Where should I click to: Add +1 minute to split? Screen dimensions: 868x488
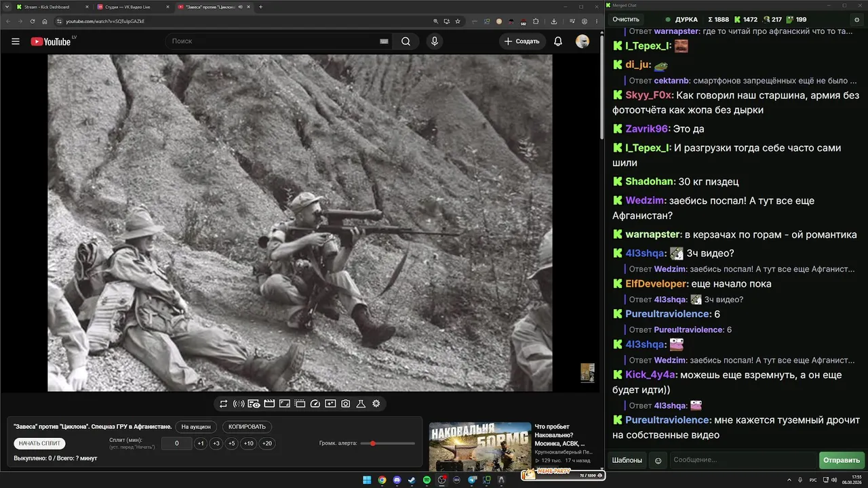[201, 443]
